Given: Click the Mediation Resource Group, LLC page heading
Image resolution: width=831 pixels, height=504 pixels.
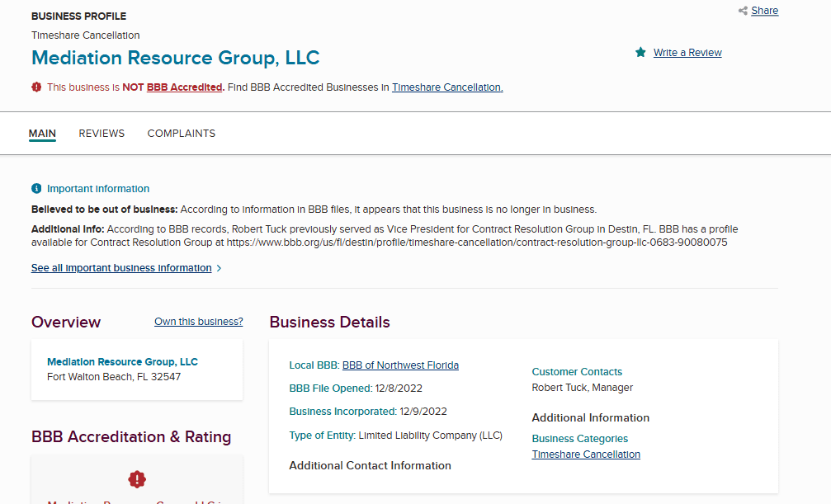Looking at the screenshot, I should 175,58.
